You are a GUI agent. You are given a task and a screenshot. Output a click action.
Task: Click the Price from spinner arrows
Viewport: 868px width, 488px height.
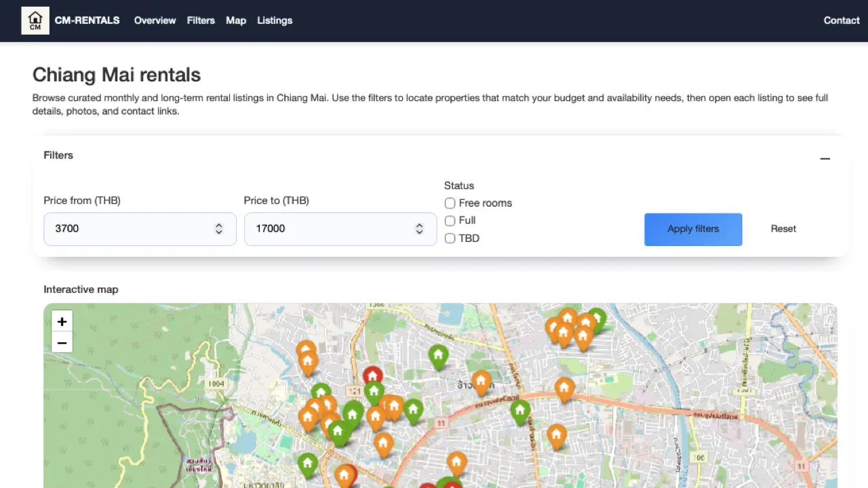click(218, 229)
